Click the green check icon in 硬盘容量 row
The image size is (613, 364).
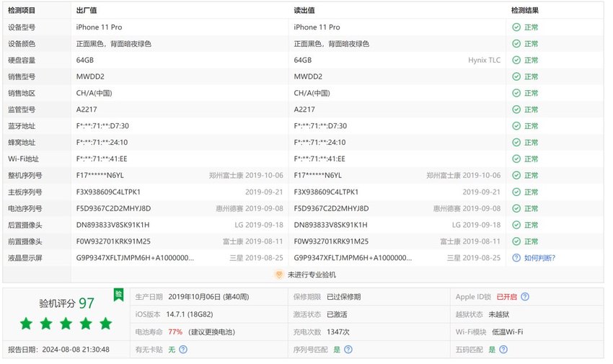[516, 60]
